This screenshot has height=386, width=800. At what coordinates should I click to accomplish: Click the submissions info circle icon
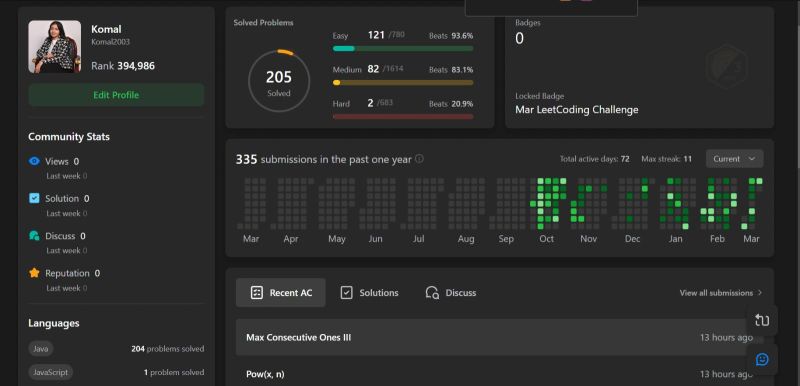[419, 159]
